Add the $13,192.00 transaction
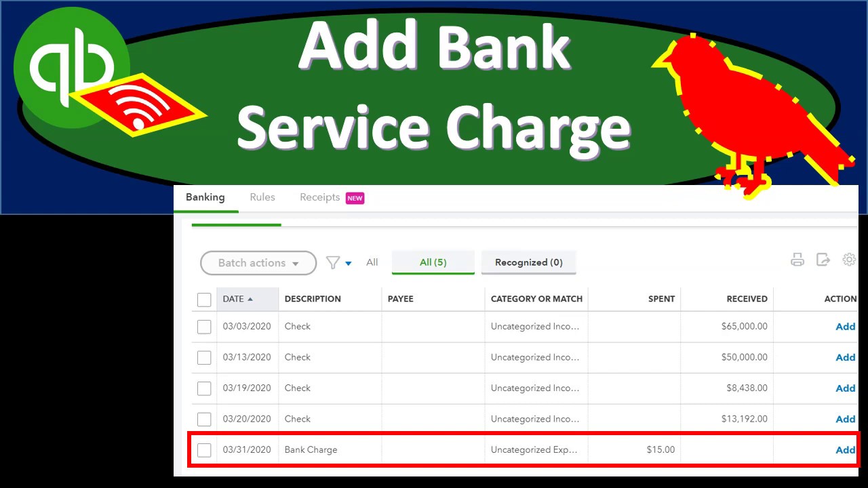 tap(846, 419)
